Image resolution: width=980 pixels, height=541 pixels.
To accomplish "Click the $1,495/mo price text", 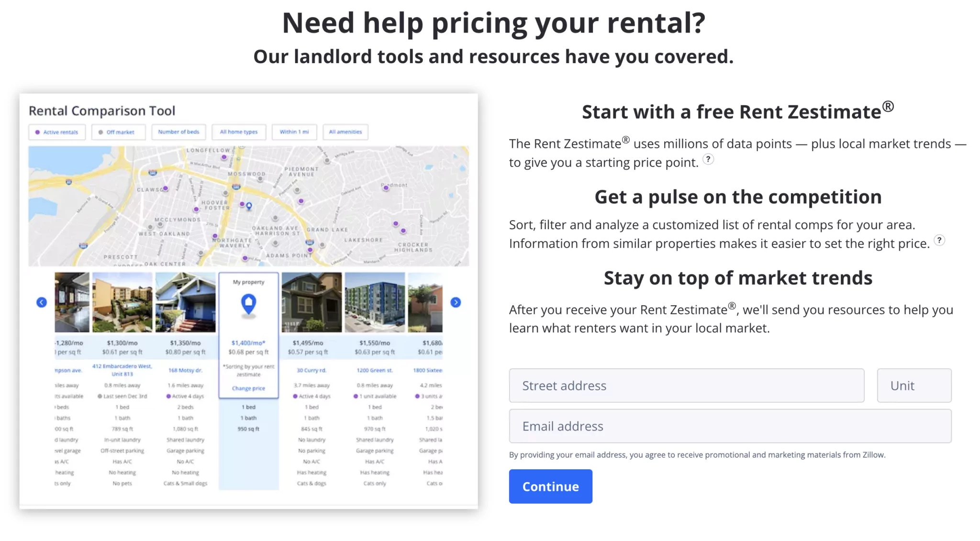I will 308,343.
